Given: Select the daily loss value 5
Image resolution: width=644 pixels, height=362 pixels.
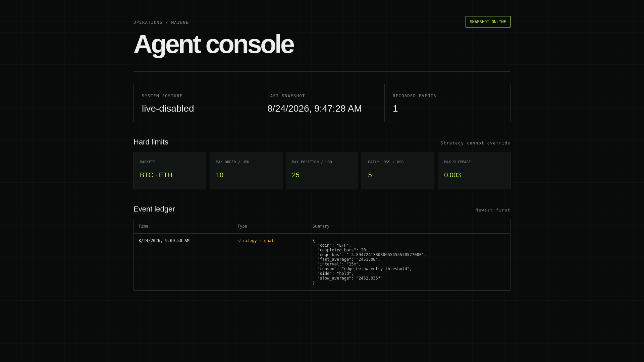Looking at the screenshot, I should point(370,175).
